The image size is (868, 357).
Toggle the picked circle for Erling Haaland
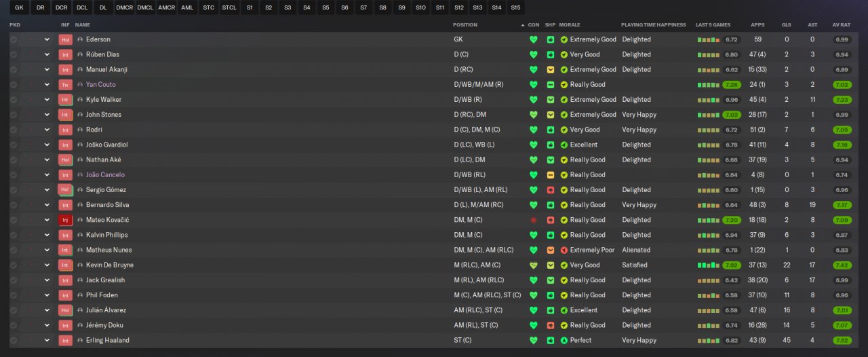pyautogui.click(x=14, y=340)
